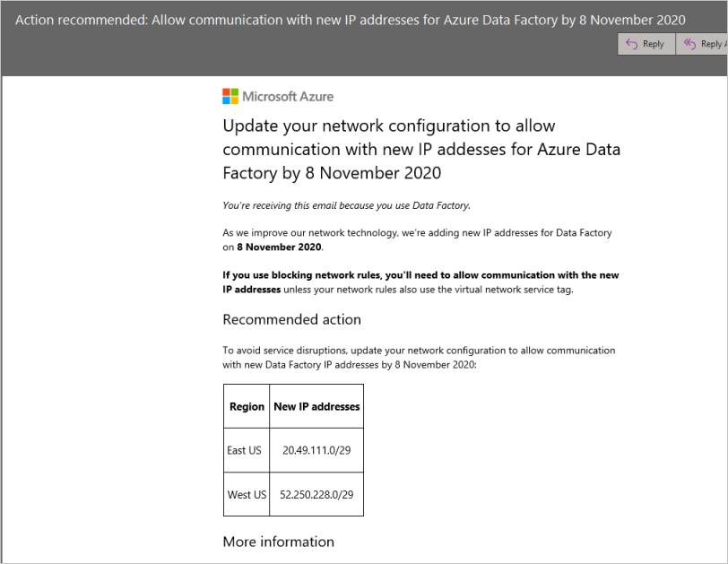This screenshot has width=728, height=564.
Task: Click the More information heading
Action: [278, 542]
